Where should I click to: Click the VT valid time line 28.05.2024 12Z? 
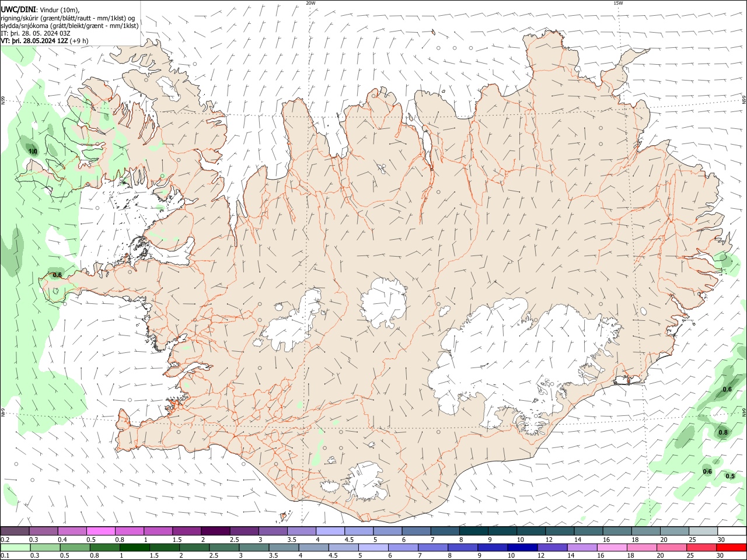[x=44, y=41]
